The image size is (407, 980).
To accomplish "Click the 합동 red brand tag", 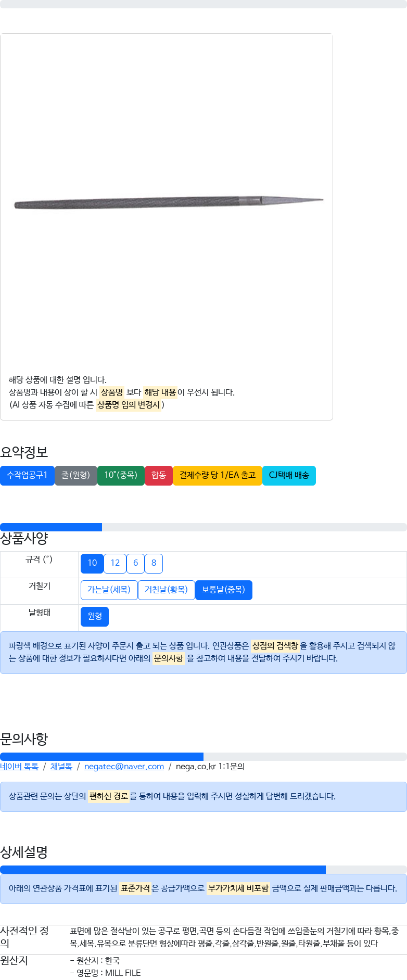I will pos(159,475).
